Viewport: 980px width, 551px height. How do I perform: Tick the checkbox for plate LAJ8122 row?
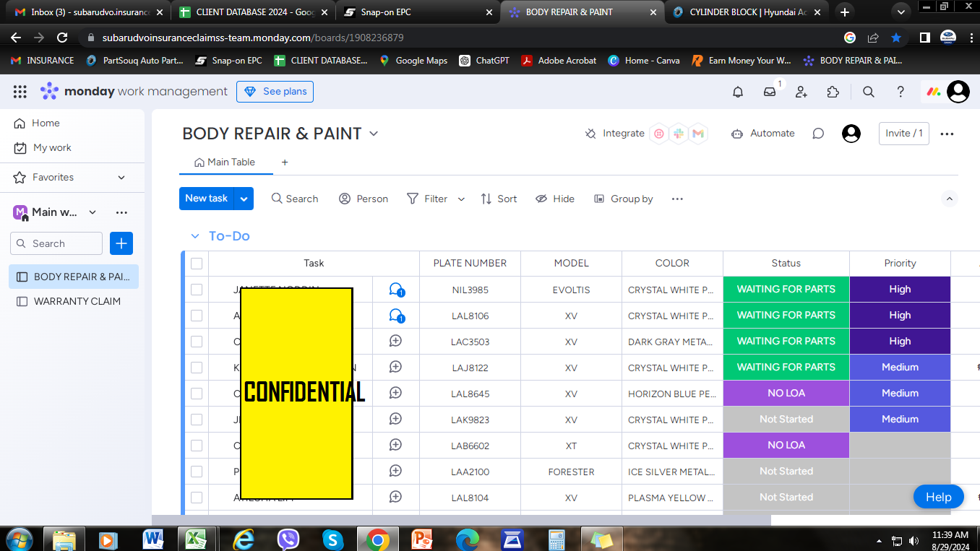coord(197,368)
